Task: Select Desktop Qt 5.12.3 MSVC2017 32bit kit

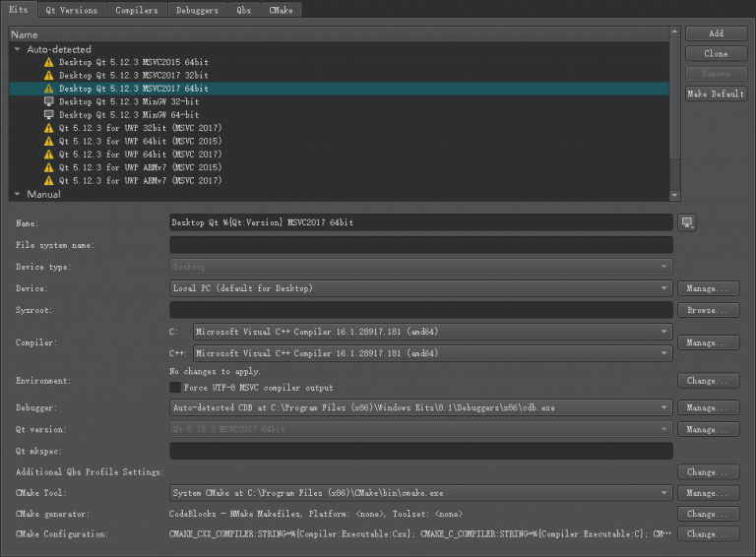Action: 340,75
